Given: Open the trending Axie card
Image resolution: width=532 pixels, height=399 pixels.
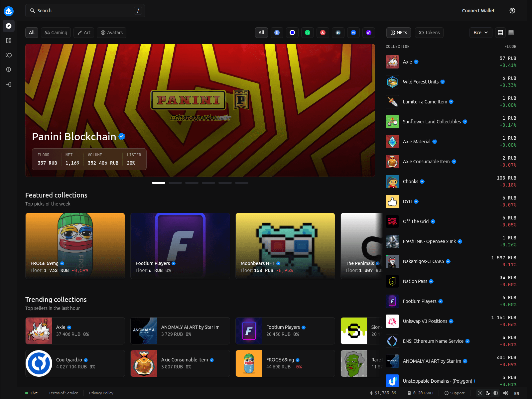Looking at the screenshot, I should pos(75,331).
